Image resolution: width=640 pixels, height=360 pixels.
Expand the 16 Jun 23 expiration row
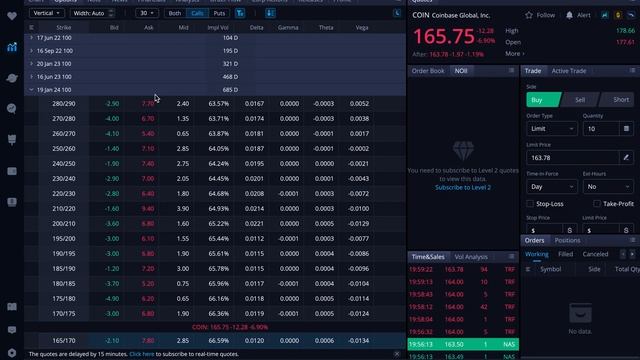coord(31,77)
